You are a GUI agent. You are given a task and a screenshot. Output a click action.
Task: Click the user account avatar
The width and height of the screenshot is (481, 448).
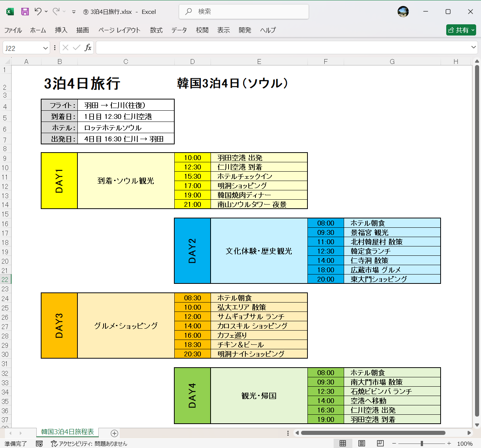(x=403, y=12)
